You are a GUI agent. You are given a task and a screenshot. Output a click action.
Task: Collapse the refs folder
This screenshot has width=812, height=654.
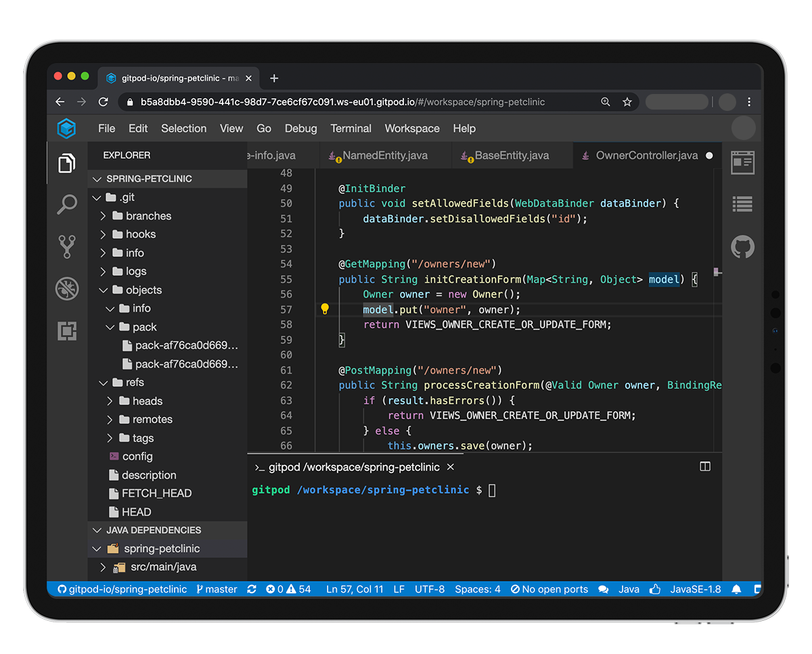coord(103,383)
